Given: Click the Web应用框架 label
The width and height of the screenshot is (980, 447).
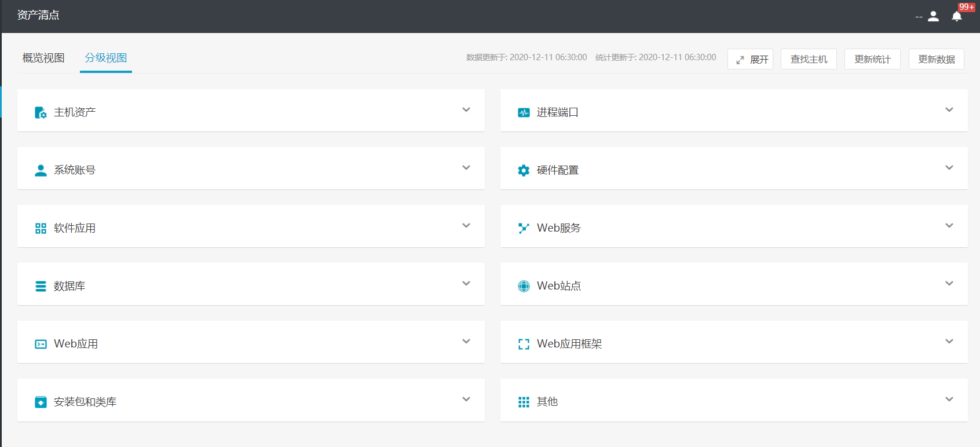Looking at the screenshot, I should tap(569, 344).
